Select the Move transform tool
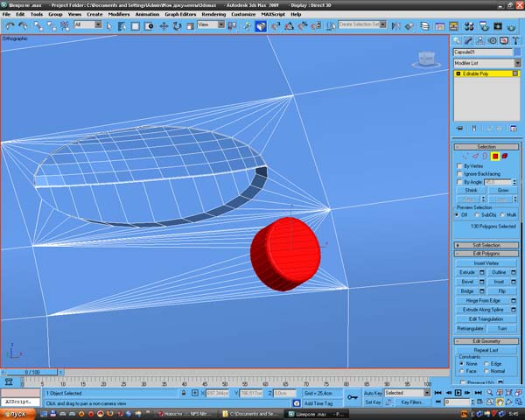The height and width of the screenshot is (420, 525). tap(164, 25)
